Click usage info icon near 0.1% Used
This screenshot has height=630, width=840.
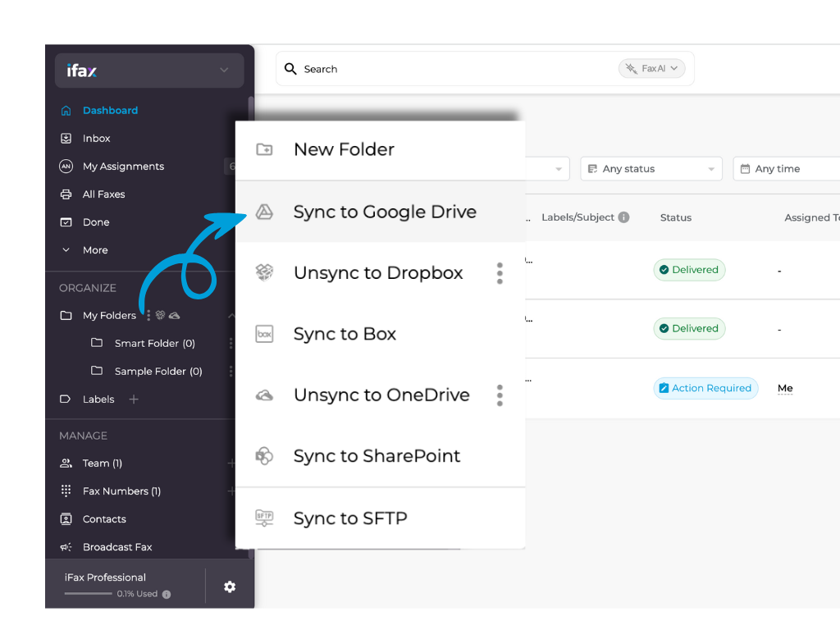pos(167,594)
